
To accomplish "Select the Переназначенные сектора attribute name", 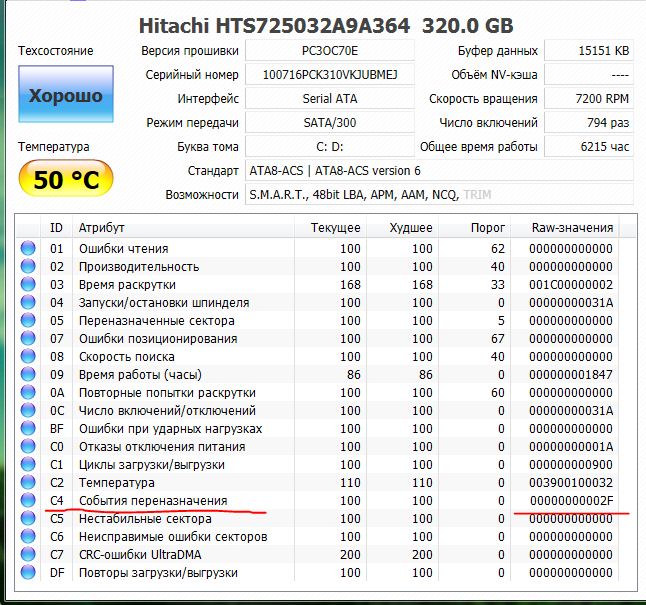I will click(x=157, y=320).
